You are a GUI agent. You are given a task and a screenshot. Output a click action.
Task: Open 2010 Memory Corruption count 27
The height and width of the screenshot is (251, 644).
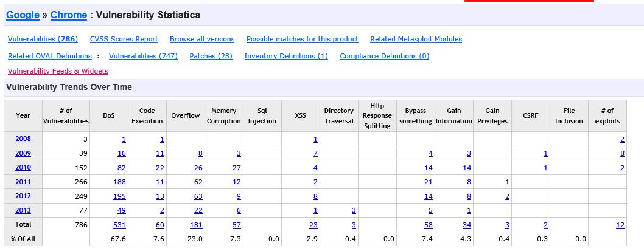tap(236, 168)
